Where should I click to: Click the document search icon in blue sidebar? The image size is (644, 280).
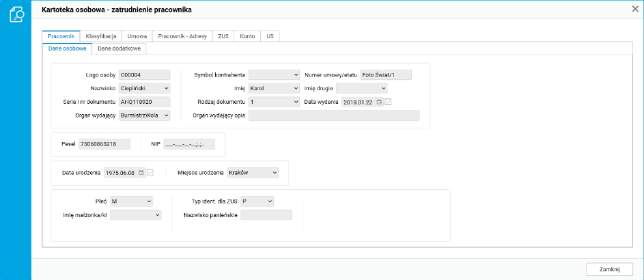(x=16, y=14)
